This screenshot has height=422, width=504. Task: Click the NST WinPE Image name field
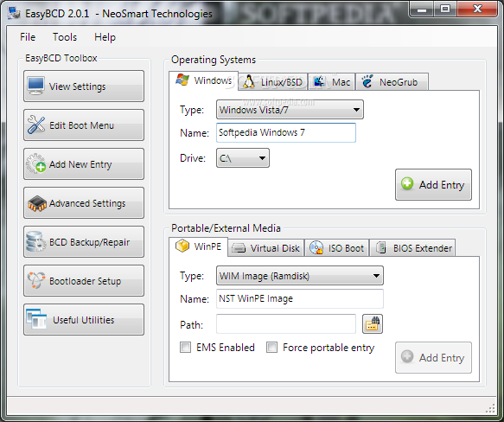click(x=300, y=298)
